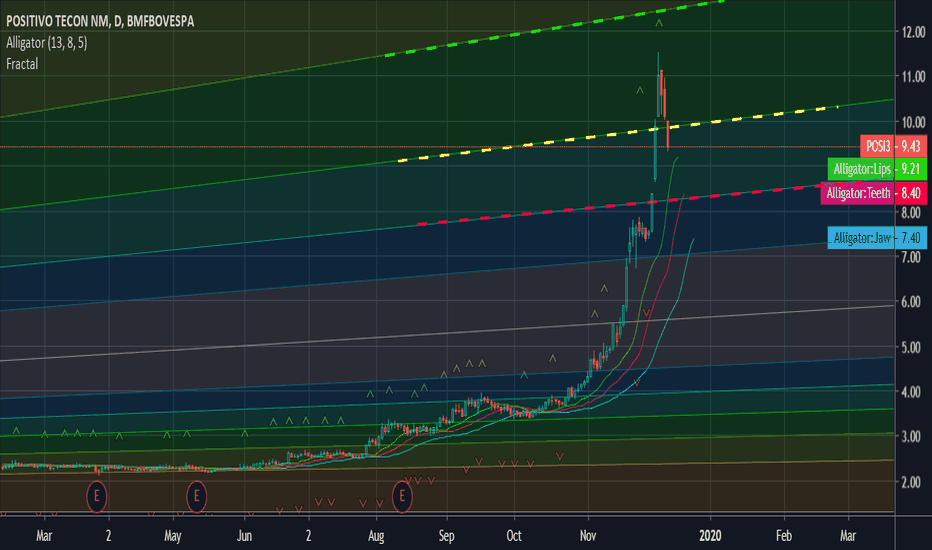Click the 6.00 price axis value
Image resolution: width=932 pixels, height=550 pixels.
click(x=913, y=302)
